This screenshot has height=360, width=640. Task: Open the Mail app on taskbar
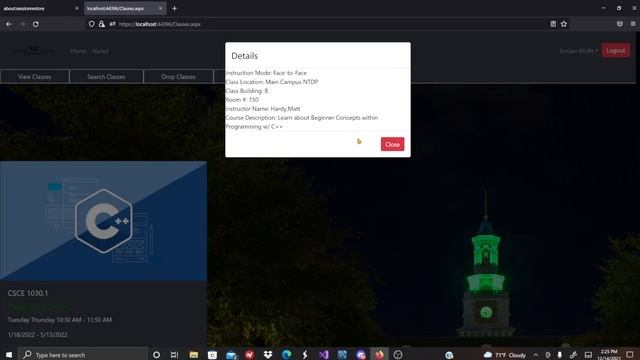[x=231, y=355]
